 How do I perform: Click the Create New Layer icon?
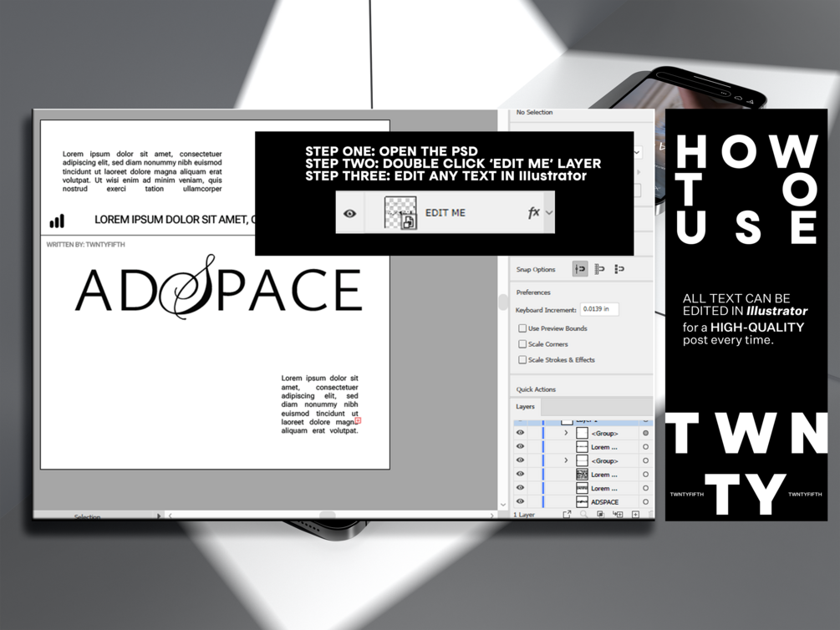pos(635,515)
